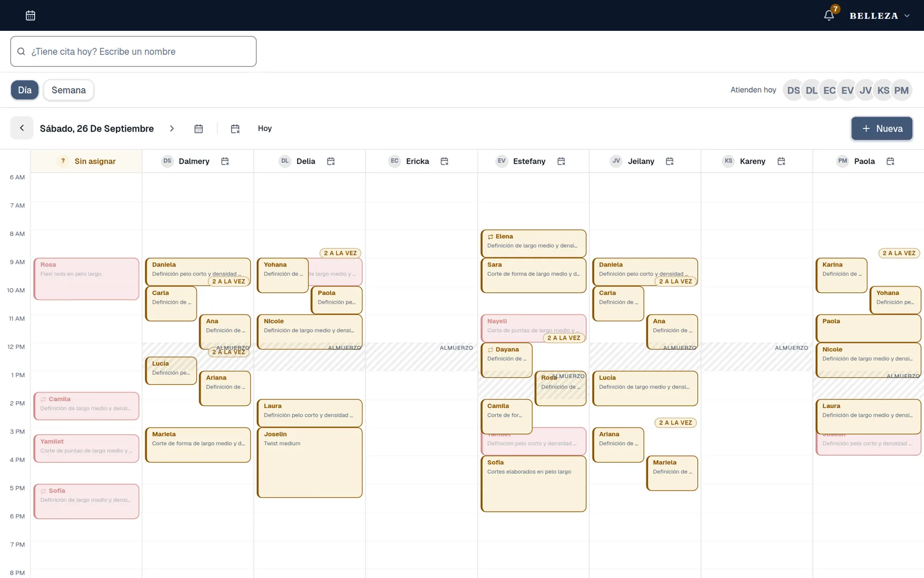The width and height of the screenshot is (924, 578).
Task: Open Camila's unassigned appointment
Action: click(x=86, y=406)
